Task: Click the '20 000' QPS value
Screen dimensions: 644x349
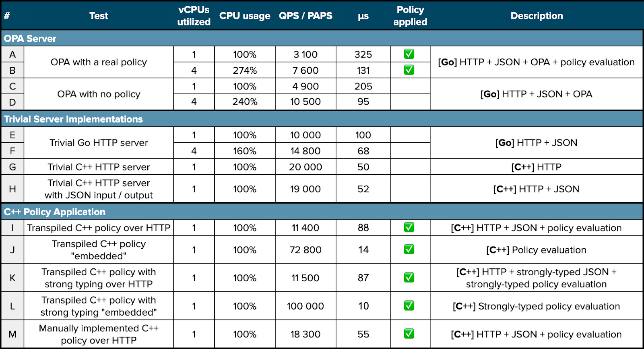Action: click(305, 167)
